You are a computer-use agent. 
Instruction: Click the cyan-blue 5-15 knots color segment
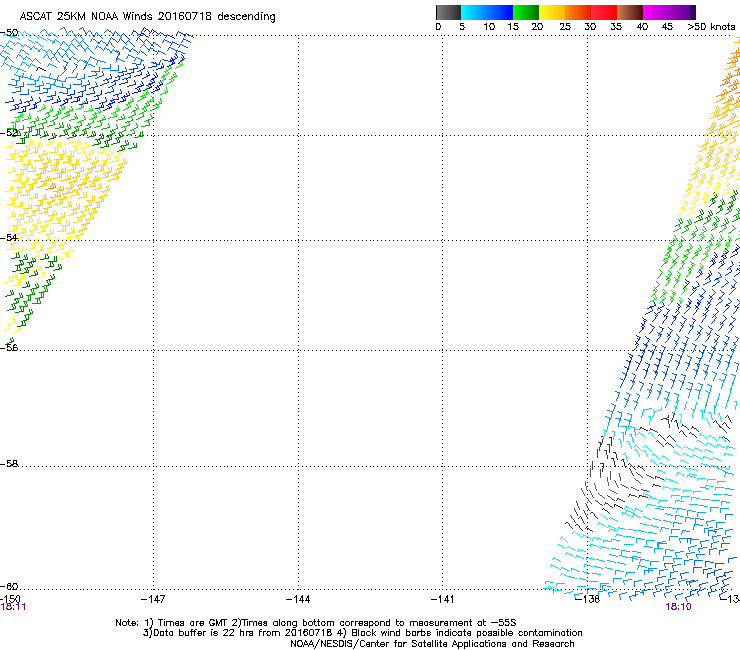(487, 12)
